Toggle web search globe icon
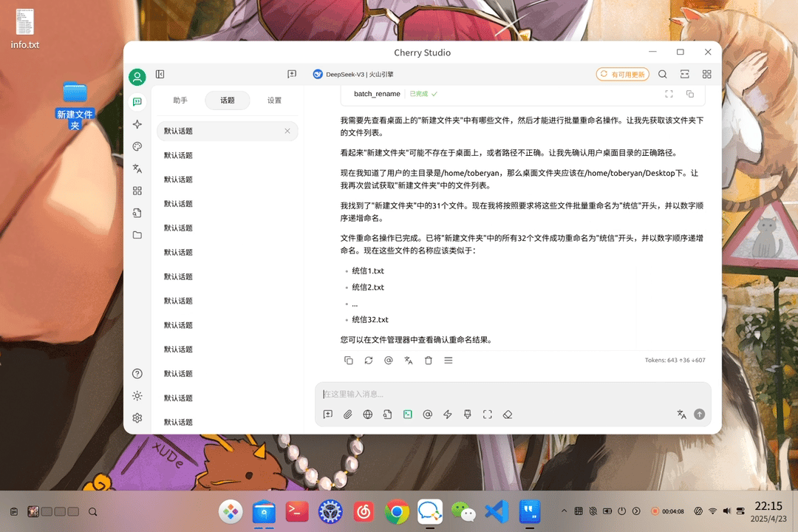 pos(367,415)
